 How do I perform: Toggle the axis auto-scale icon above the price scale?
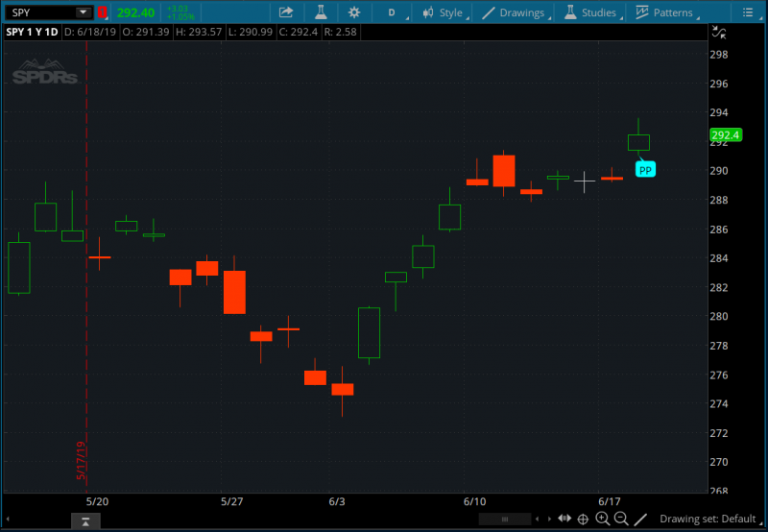(x=720, y=32)
